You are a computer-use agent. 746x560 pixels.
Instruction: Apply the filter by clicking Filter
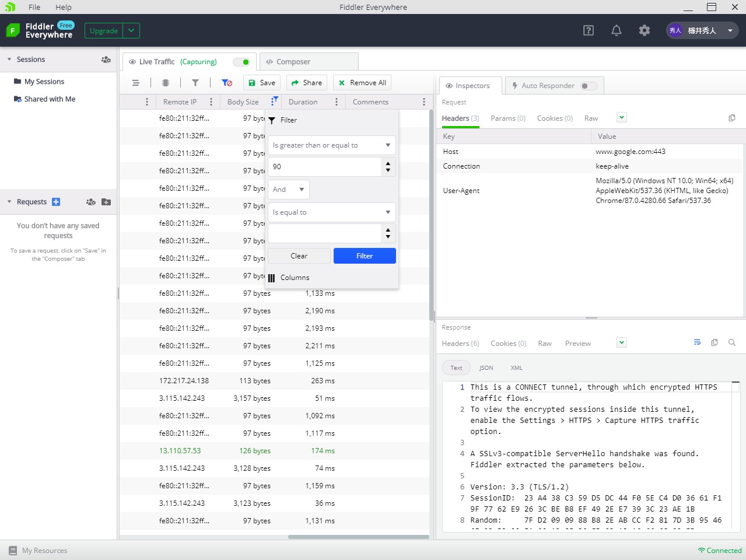tap(364, 256)
